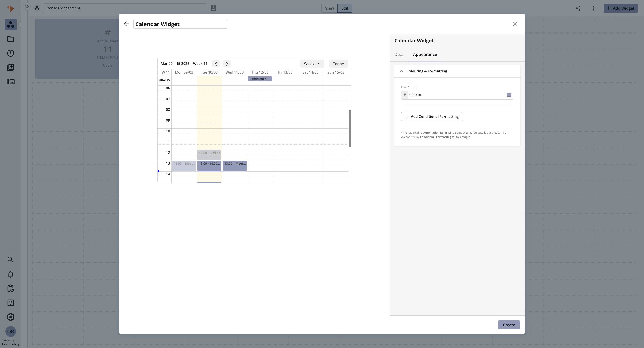Click the contact card icon next to dashboard name
Image resolution: width=644 pixels, height=348 pixels.
pyautogui.click(x=214, y=8)
